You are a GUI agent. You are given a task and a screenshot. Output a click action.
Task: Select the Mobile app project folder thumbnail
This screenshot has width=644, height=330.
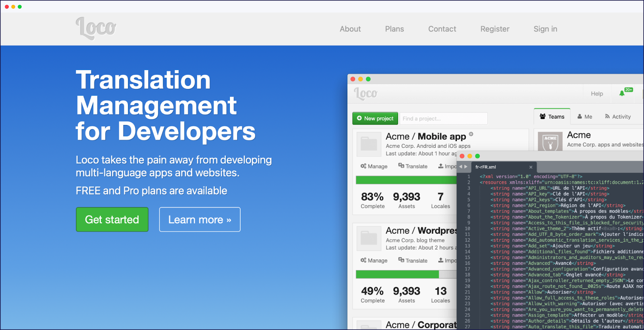coord(369,144)
